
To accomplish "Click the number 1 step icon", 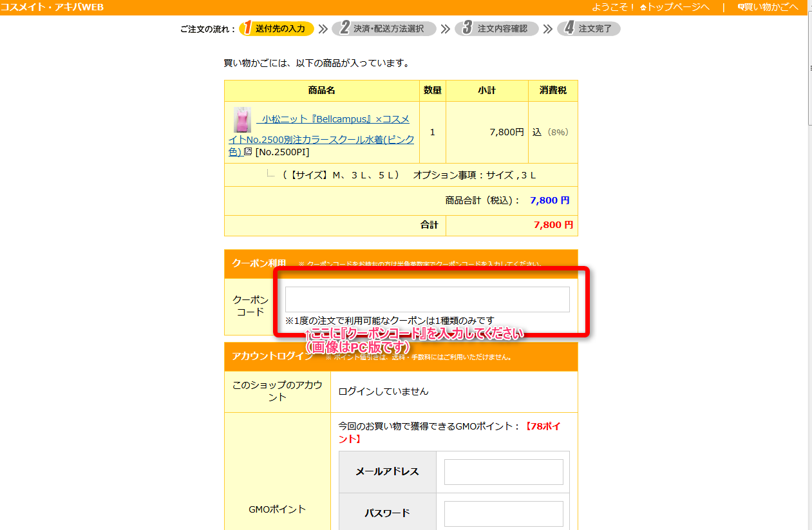I will pyautogui.click(x=247, y=28).
